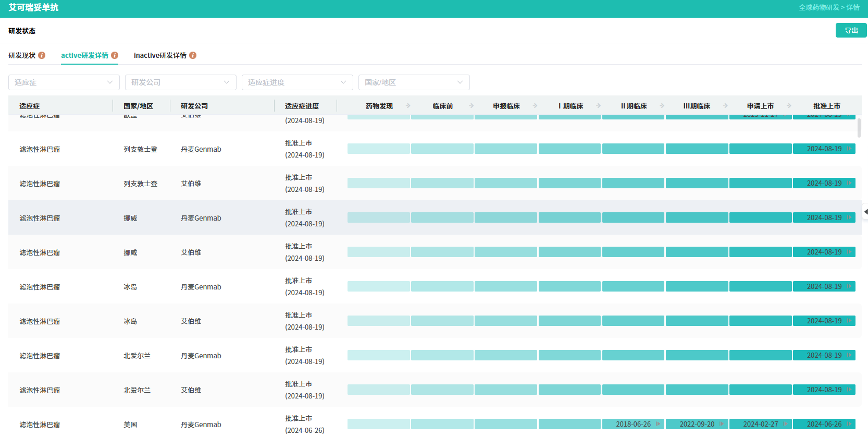
Task: Click the side panel collapse arrow handle
Action: tap(865, 212)
